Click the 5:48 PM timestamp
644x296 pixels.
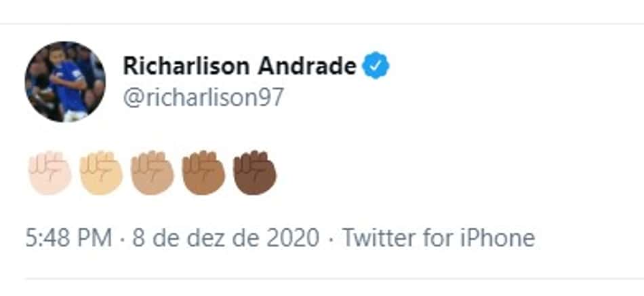68,238
